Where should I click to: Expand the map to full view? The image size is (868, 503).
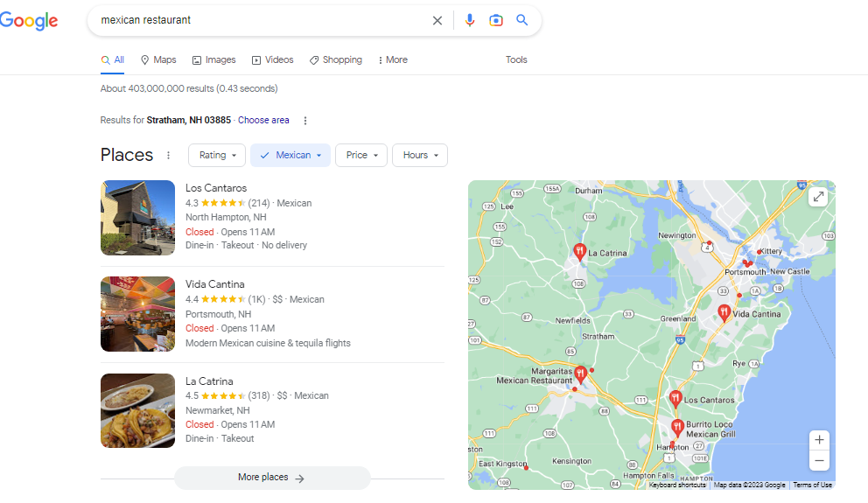click(x=818, y=197)
